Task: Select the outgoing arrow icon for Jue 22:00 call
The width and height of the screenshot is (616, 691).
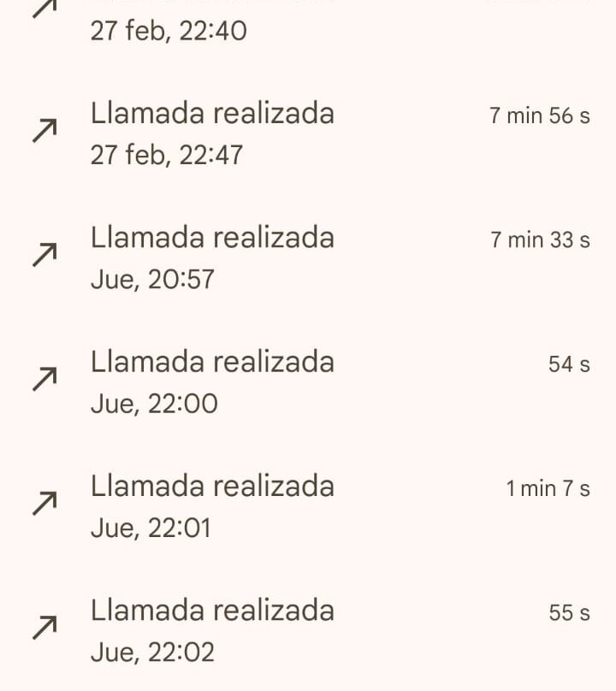Action: [44, 379]
